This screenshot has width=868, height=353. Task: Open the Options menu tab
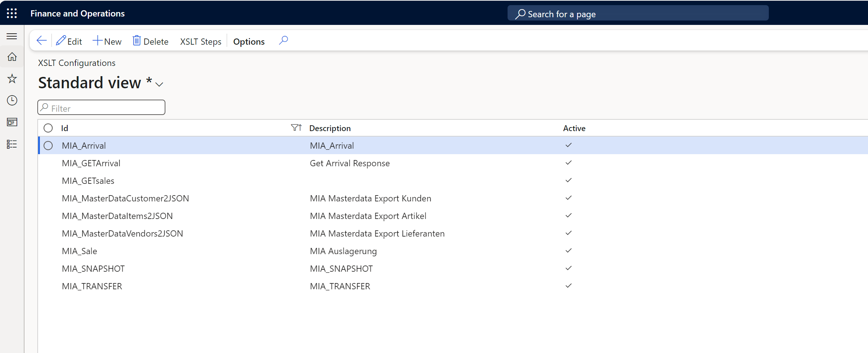coord(248,42)
